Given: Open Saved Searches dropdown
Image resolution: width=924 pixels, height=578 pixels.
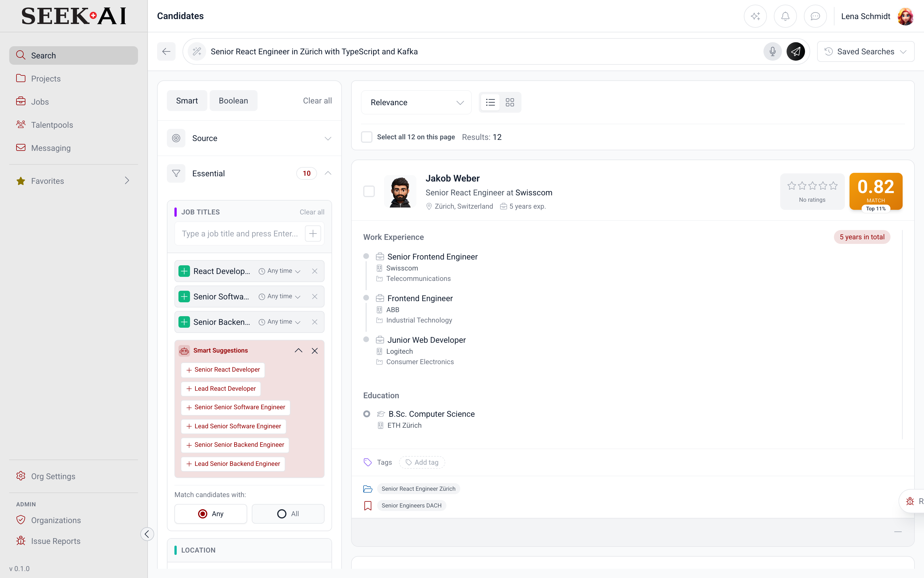Looking at the screenshot, I should point(866,51).
